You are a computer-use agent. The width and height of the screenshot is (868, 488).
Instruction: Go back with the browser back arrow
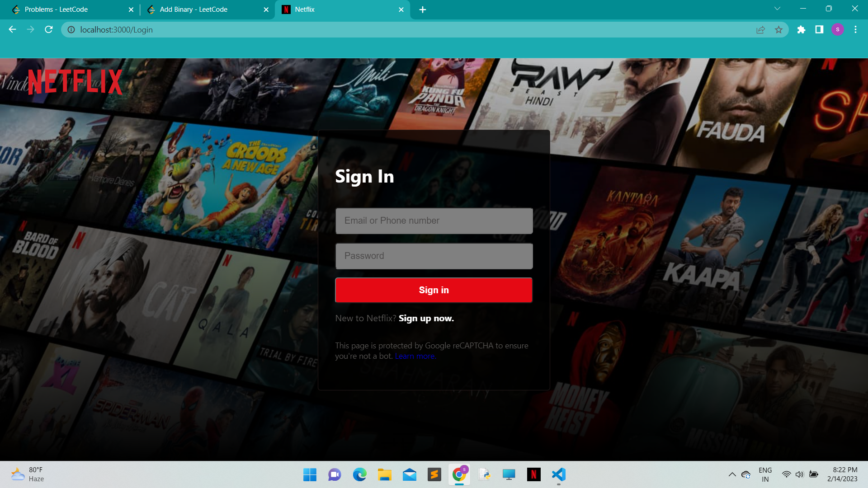[12, 29]
